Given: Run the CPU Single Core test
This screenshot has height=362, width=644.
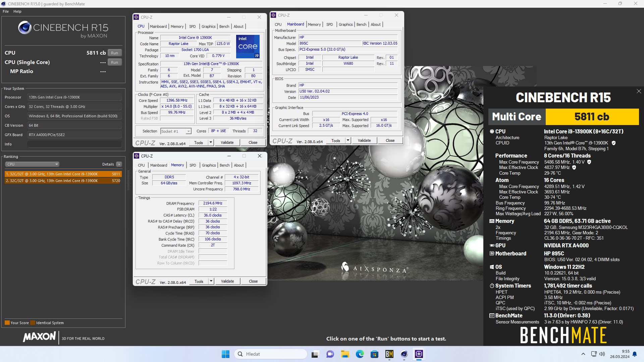Looking at the screenshot, I should point(115,62).
